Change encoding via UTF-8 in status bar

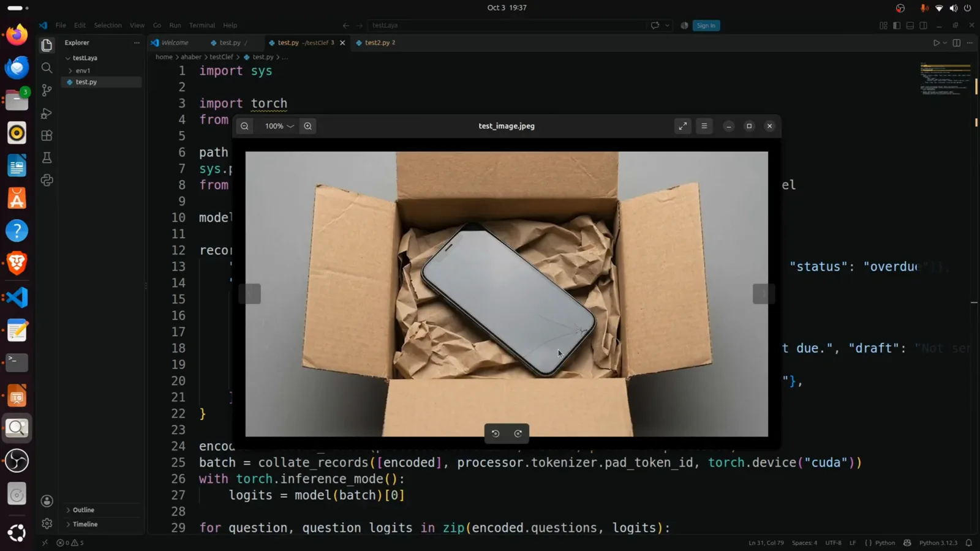[x=833, y=542]
